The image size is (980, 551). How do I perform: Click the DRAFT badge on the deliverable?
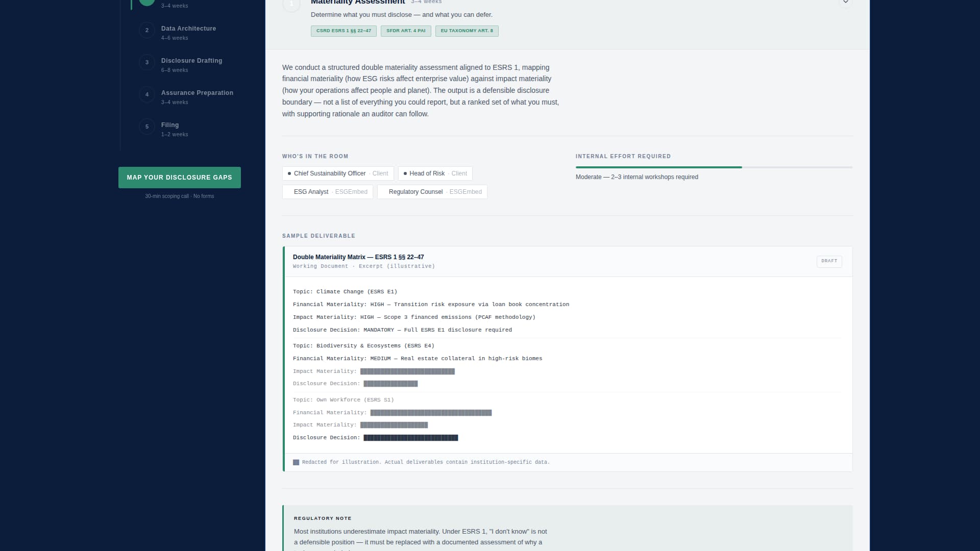[x=829, y=261]
